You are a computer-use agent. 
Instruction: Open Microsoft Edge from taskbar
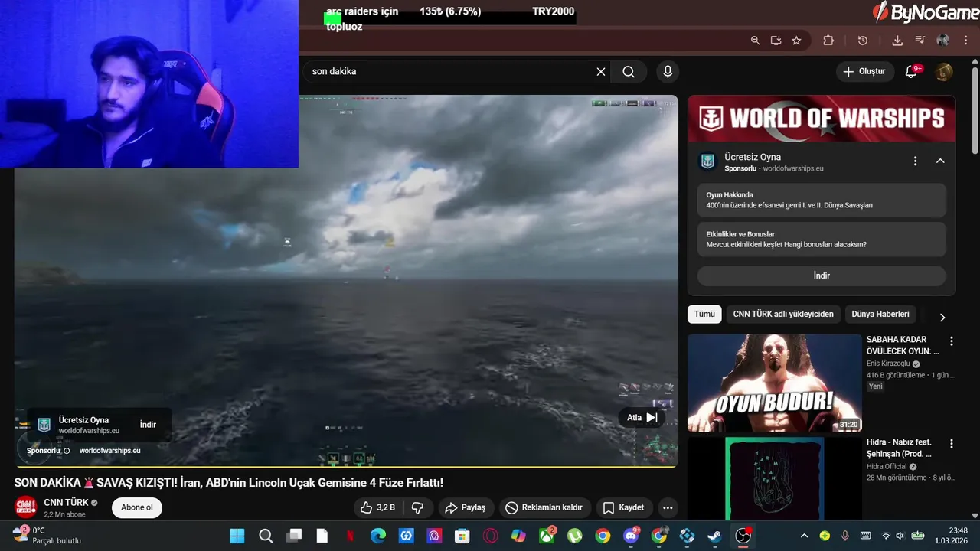(378, 536)
